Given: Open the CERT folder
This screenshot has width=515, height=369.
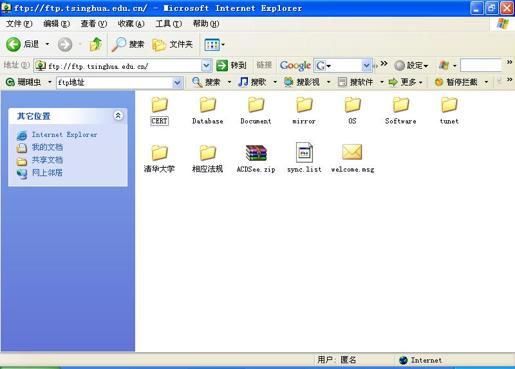Looking at the screenshot, I should pyautogui.click(x=160, y=111).
